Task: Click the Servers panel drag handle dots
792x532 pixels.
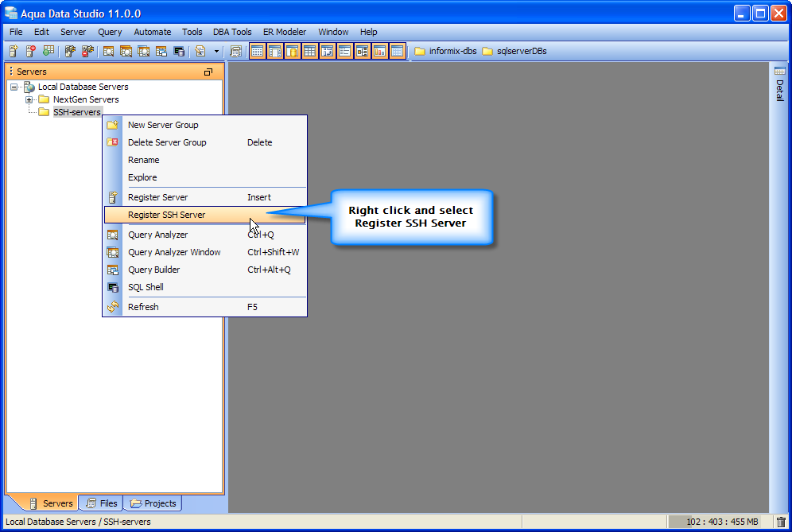Action: coord(10,72)
